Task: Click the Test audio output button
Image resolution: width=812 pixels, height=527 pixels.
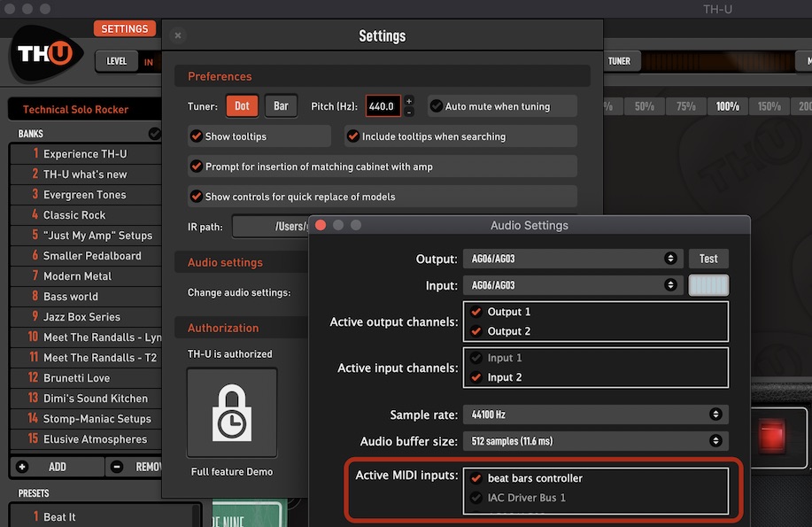Action: click(708, 259)
